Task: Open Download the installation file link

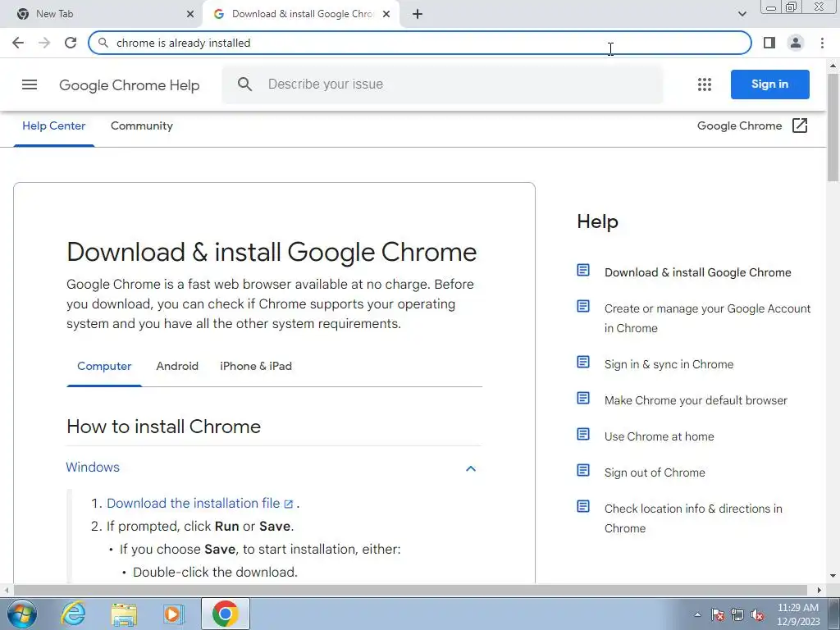Action: coord(200,504)
